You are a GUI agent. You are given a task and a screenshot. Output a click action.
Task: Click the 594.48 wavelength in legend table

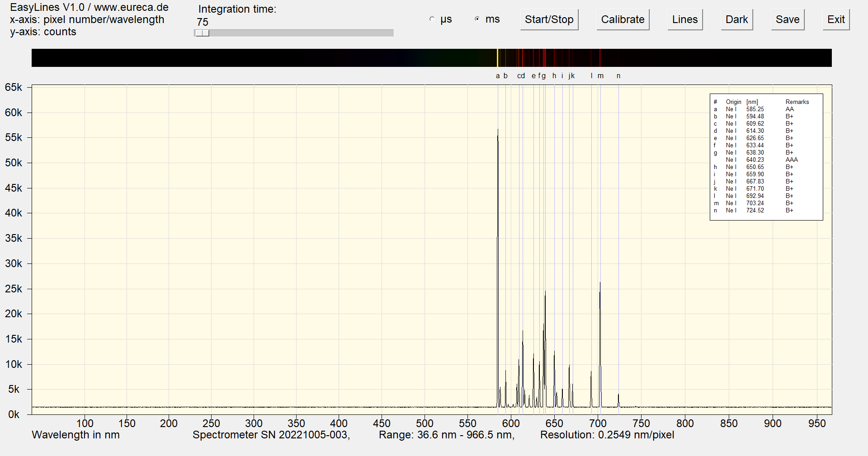(x=755, y=117)
